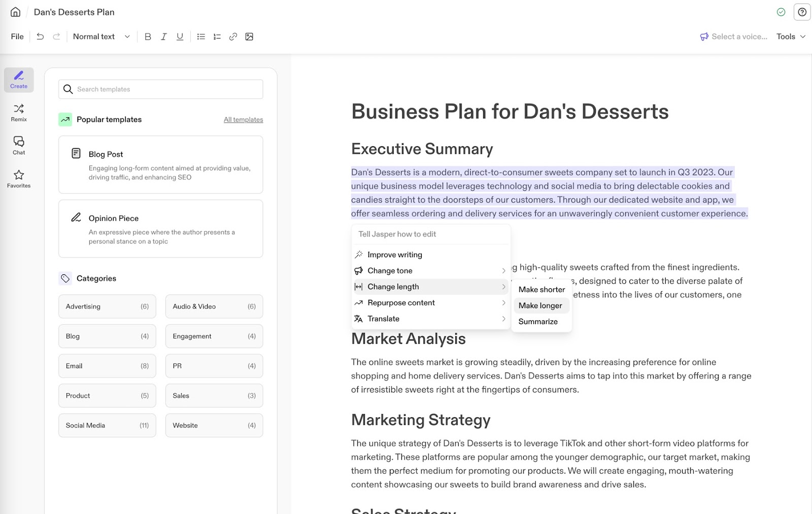Click the Executive Summary heading
The height and width of the screenshot is (514, 812).
point(422,149)
